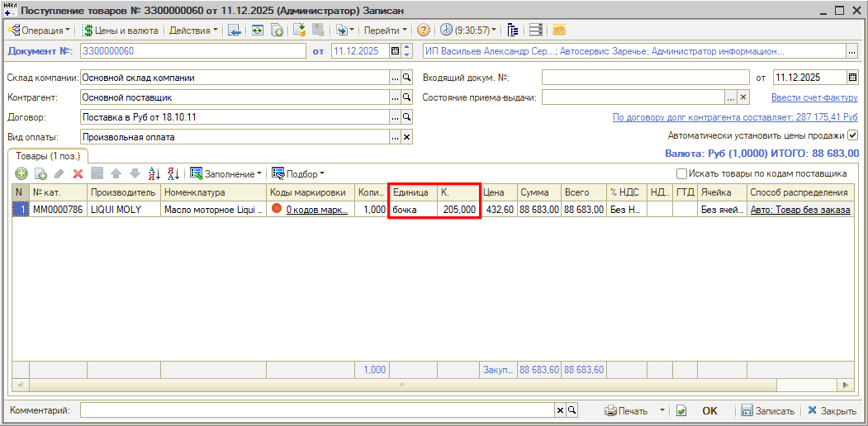Click into the Комментарий input field

tap(316, 410)
